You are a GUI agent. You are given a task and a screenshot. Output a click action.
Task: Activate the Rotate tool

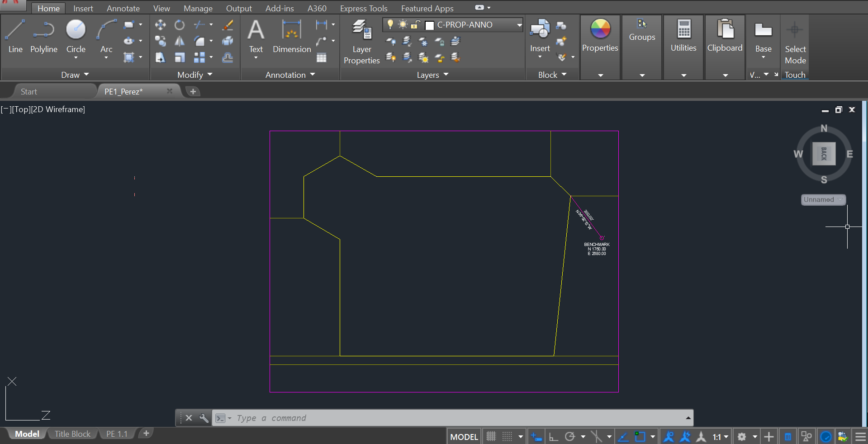click(x=180, y=25)
